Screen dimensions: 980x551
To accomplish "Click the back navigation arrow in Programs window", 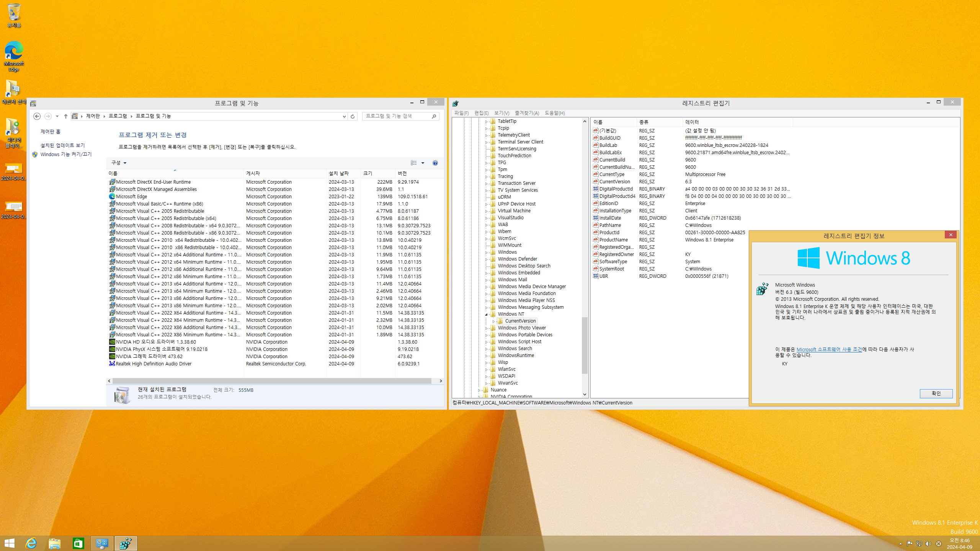I will (37, 116).
